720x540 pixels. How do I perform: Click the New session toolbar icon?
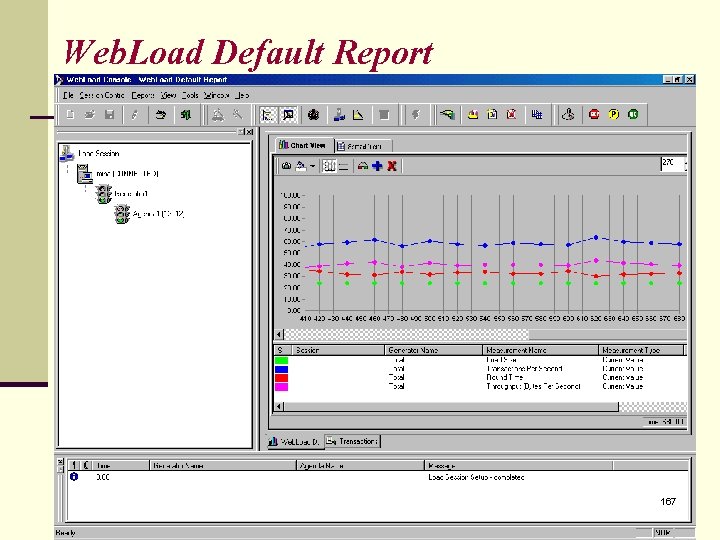pos(70,114)
